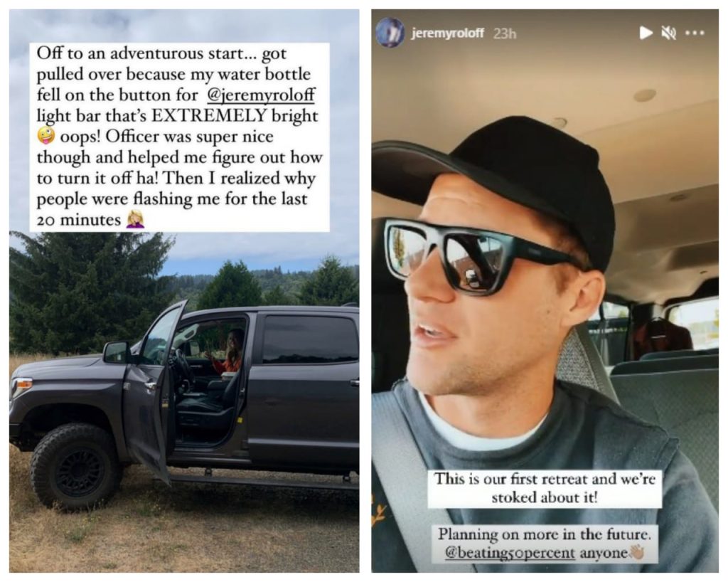Viewport: 728px width, 582px height.
Task: Click the zany face emoji before 'oops!'
Action: click(46, 136)
